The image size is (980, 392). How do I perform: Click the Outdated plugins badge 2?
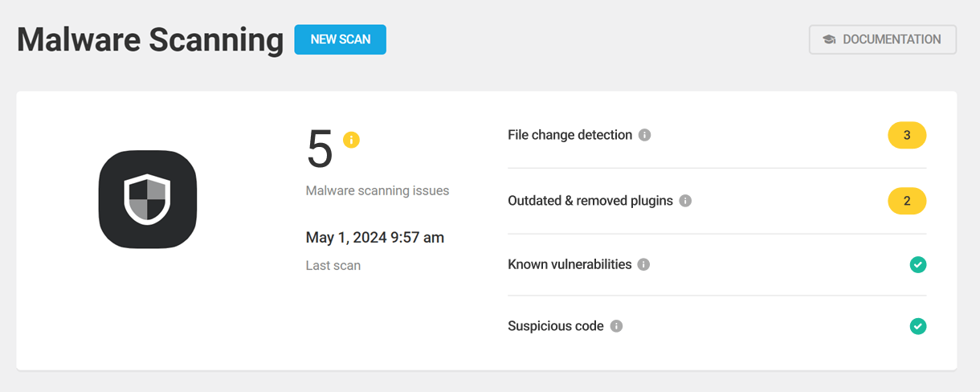point(907,201)
